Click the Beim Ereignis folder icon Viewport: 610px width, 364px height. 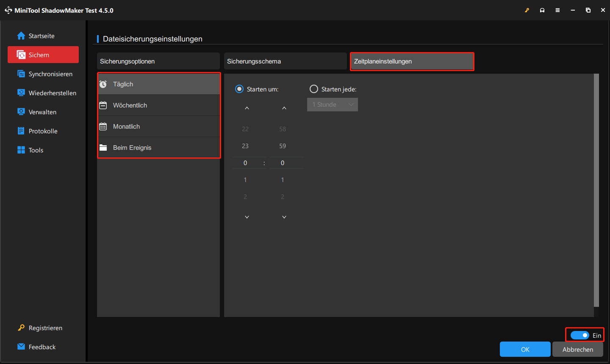103,148
